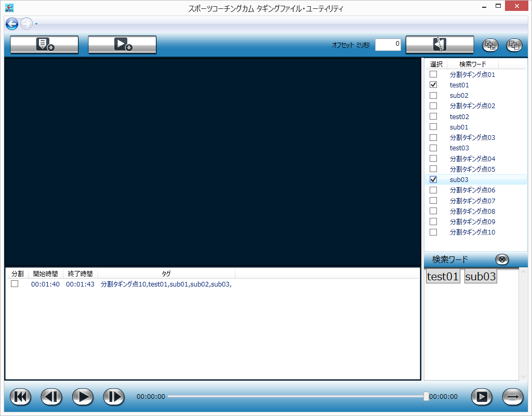Click the forward navigation arrow
Viewport: 532px width, 416px height.
pyautogui.click(x=26, y=24)
